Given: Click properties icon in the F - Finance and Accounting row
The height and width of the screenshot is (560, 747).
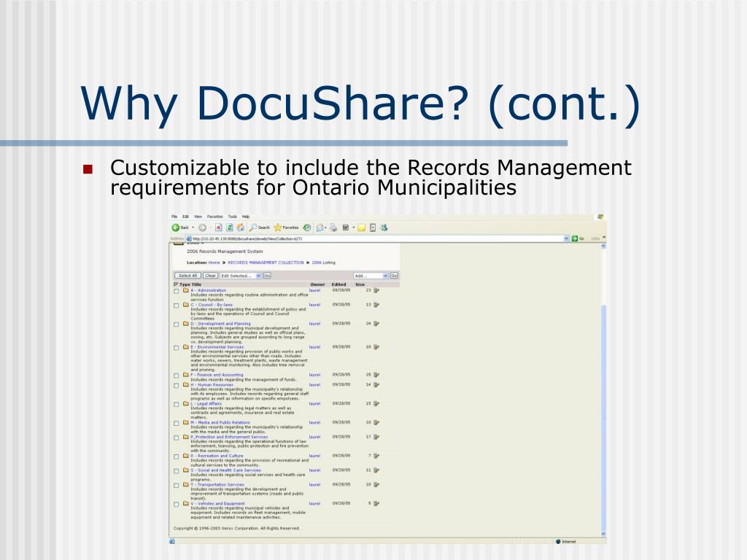Looking at the screenshot, I should pos(376,375).
